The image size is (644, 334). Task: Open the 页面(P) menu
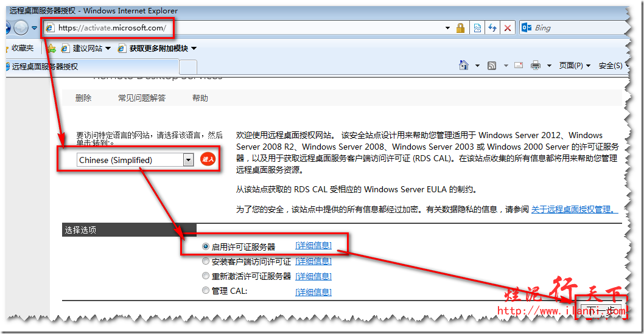tap(575, 66)
